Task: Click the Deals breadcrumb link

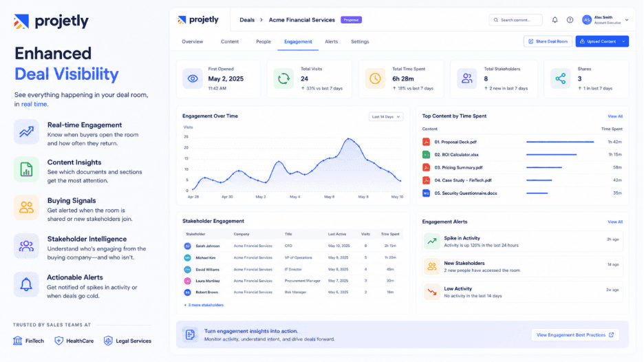Action: [247, 20]
